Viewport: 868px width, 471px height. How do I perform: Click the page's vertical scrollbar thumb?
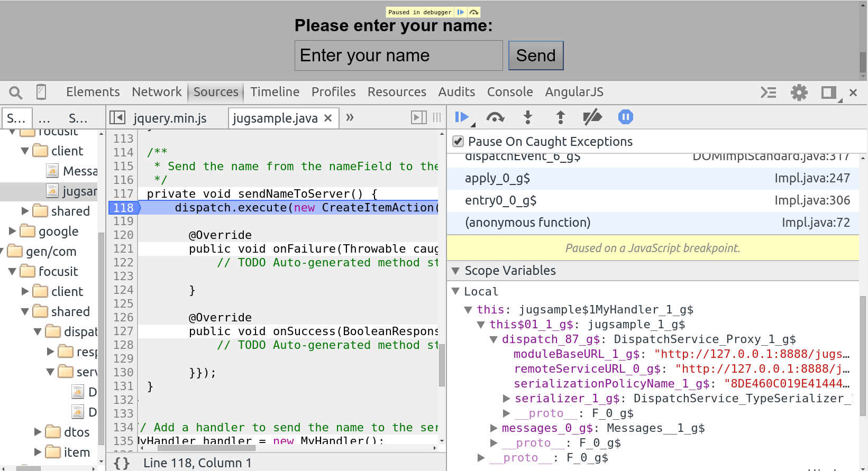pyautogui.click(x=863, y=62)
